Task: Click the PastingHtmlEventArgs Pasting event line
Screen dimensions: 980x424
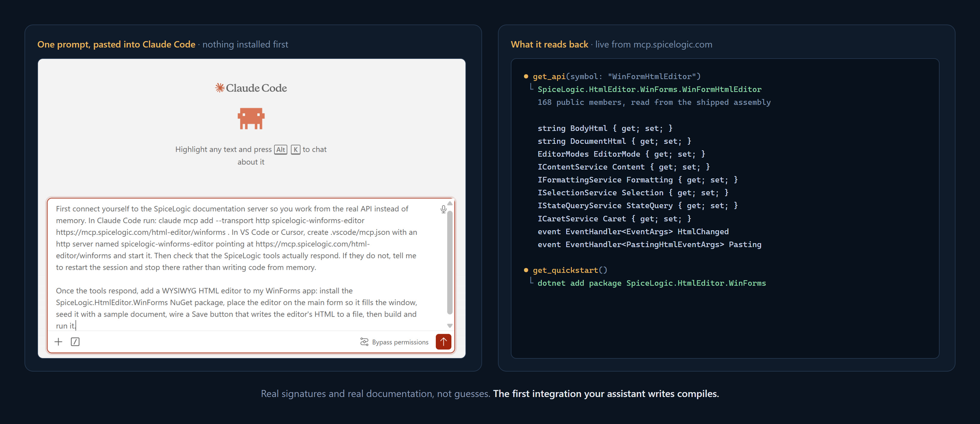Action: click(649, 245)
